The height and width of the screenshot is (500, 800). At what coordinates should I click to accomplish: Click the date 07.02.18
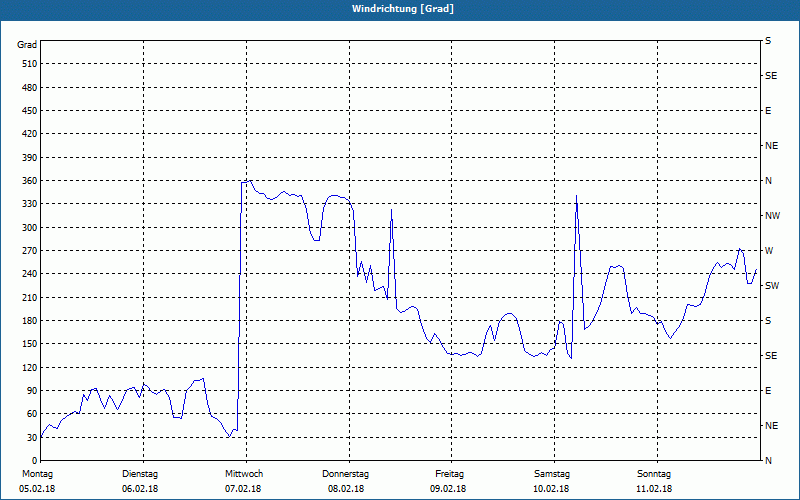[243, 489]
